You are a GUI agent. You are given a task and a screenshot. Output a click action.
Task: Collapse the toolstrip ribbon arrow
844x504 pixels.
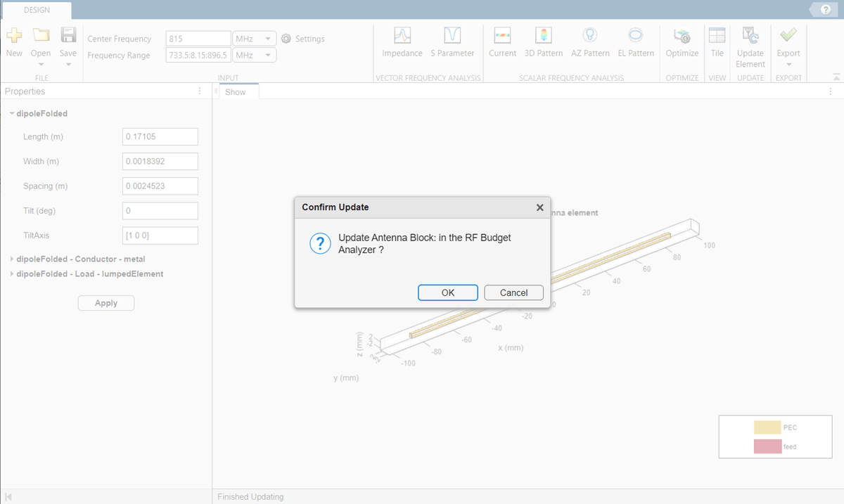click(x=836, y=77)
